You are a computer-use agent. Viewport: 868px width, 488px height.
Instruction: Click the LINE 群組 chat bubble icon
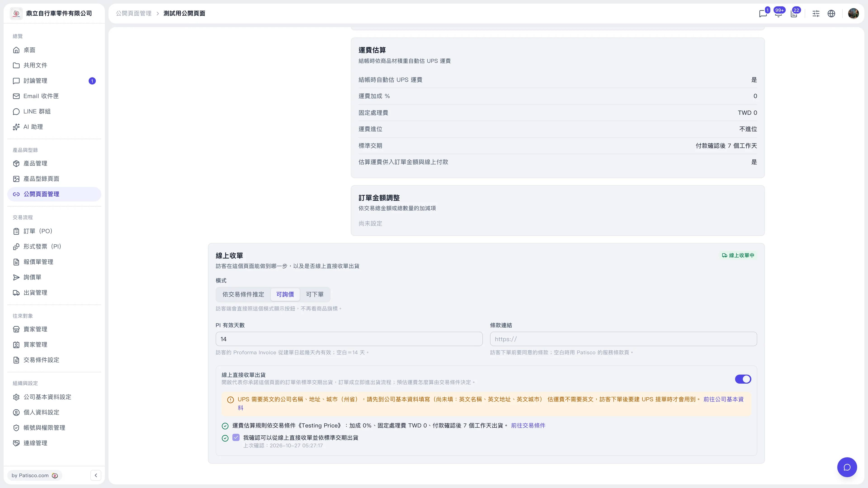point(16,111)
